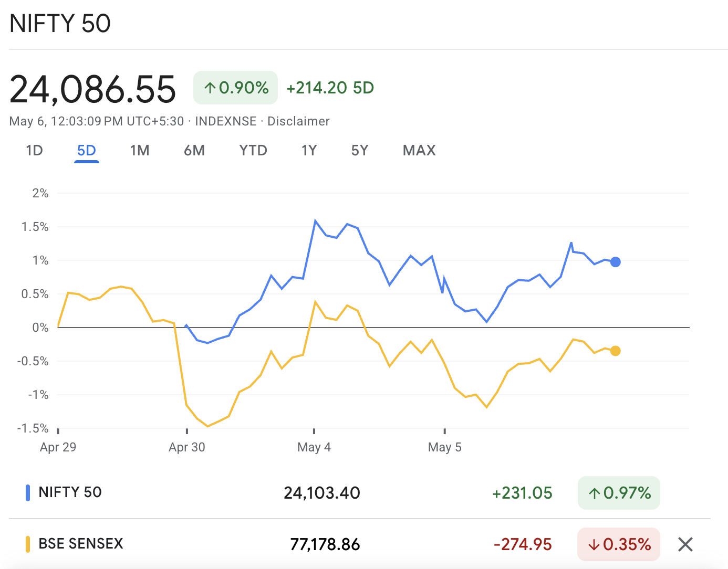This screenshot has height=569, width=728.
Task: Select the 5D time range tab
Action: pyautogui.click(x=87, y=151)
